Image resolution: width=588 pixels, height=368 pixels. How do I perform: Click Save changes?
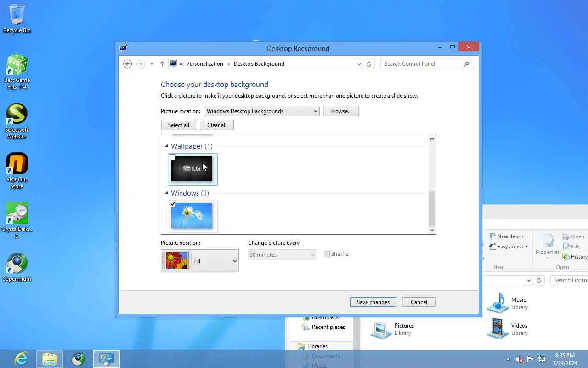click(373, 302)
